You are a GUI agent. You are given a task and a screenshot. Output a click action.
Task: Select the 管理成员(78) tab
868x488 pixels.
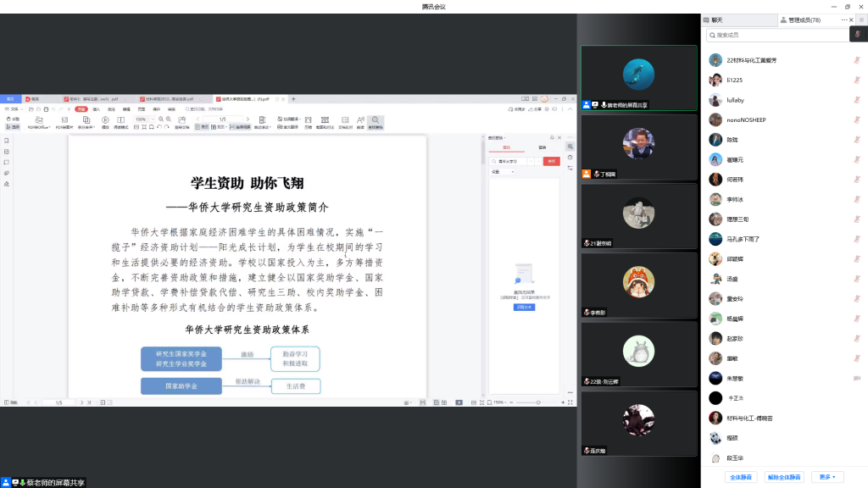(x=804, y=19)
